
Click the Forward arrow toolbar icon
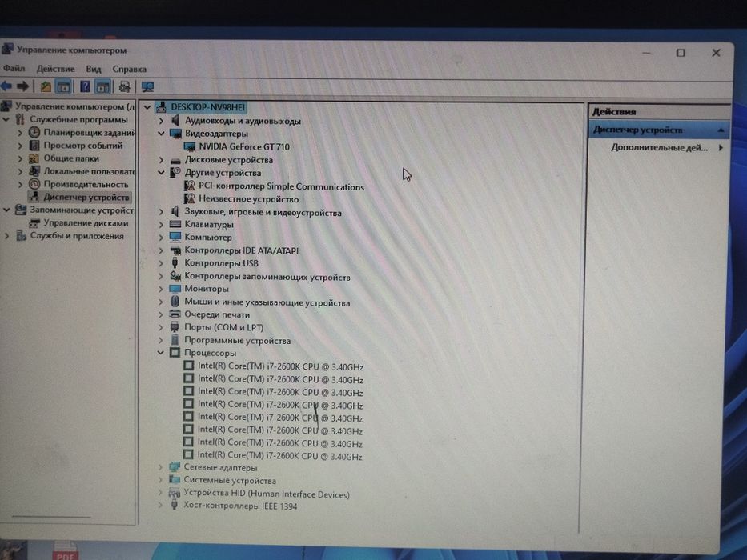point(22,86)
